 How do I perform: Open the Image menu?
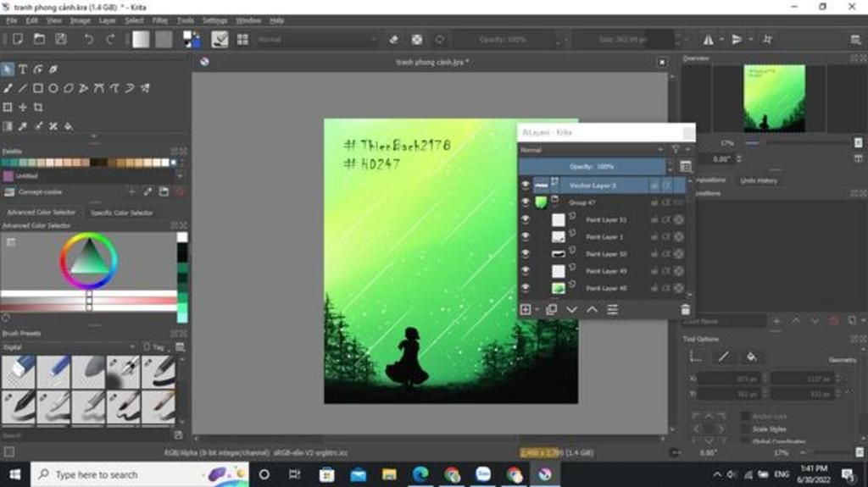point(81,20)
